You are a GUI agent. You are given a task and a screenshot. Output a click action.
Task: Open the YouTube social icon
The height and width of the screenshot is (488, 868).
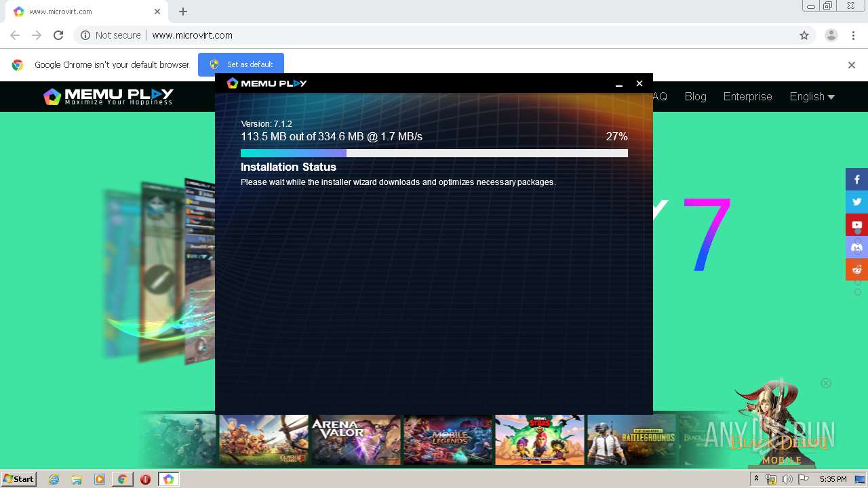pyautogui.click(x=856, y=224)
